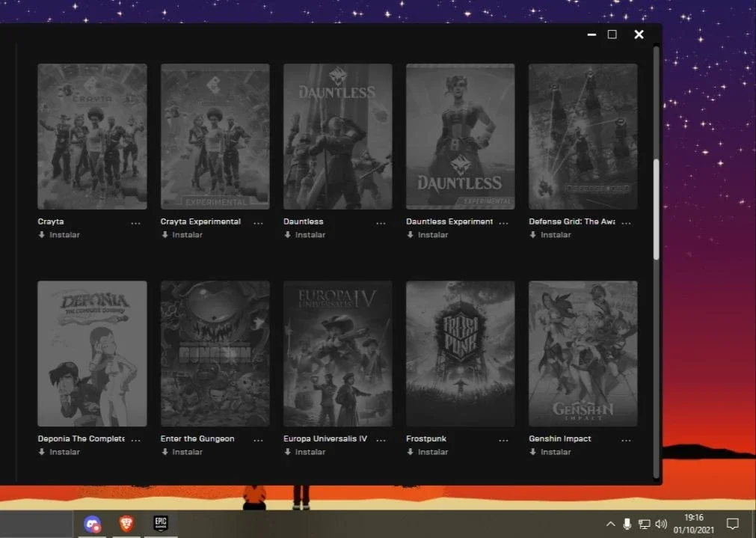Screen dimensions: 756x538
Task: Click Instalar under Crayta Experimental
Action: pos(182,235)
